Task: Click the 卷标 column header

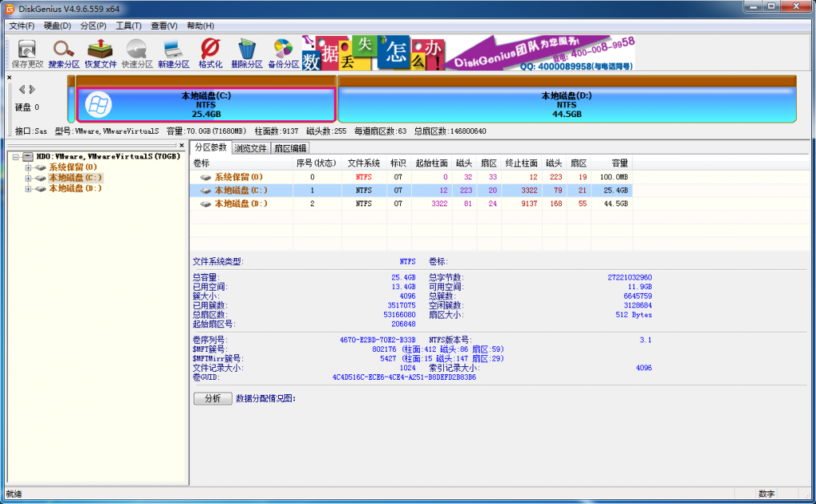Action: coord(241,163)
